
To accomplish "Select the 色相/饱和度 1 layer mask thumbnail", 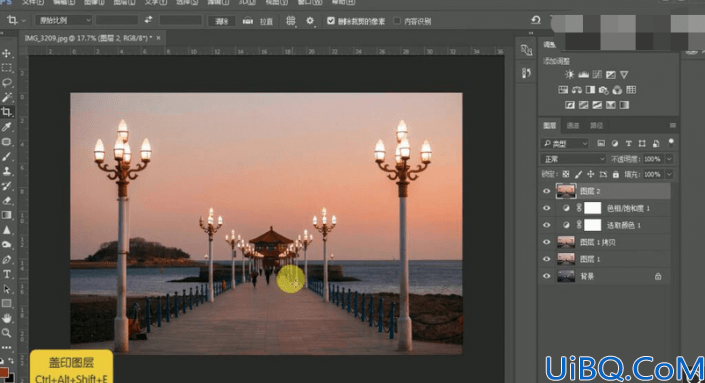I will (x=593, y=208).
